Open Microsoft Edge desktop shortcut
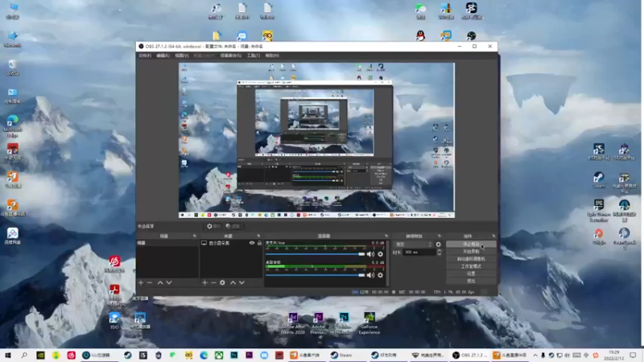The width and height of the screenshot is (644, 362). click(13, 126)
